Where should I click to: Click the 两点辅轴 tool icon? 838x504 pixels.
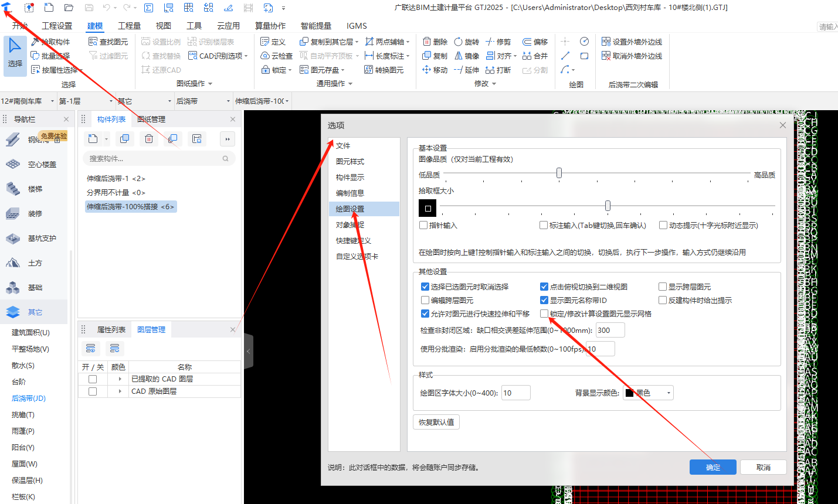click(369, 42)
